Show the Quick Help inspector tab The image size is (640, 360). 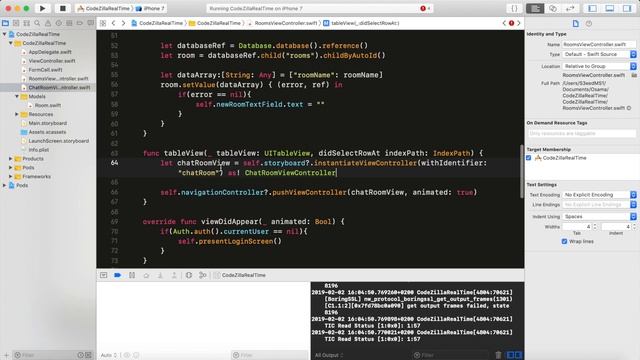click(x=589, y=24)
